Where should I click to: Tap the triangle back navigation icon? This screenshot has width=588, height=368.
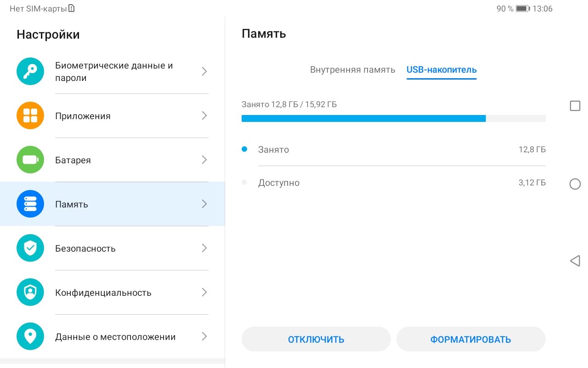coord(575,261)
